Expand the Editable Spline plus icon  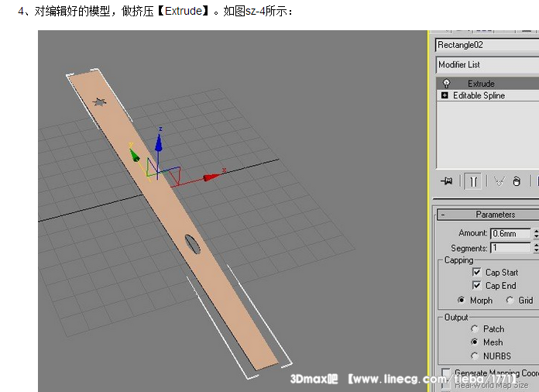pos(445,95)
